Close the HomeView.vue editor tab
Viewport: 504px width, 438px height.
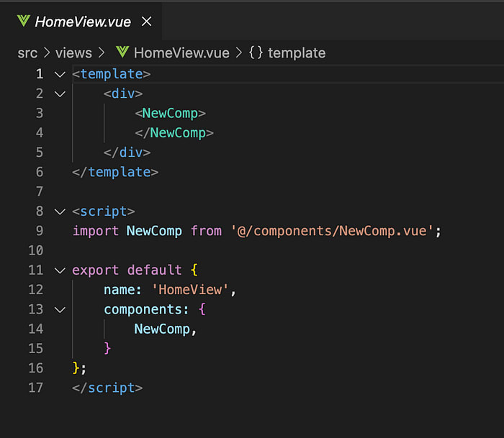click(x=147, y=22)
